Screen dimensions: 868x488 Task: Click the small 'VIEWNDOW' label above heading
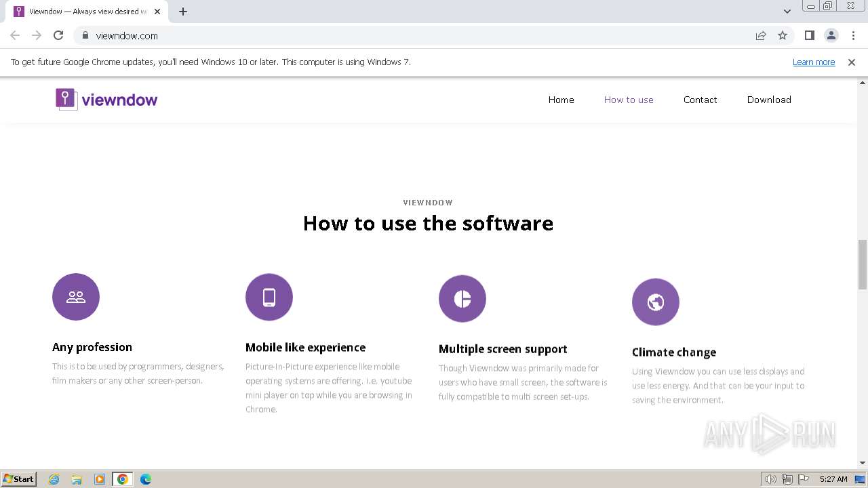click(x=428, y=203)
